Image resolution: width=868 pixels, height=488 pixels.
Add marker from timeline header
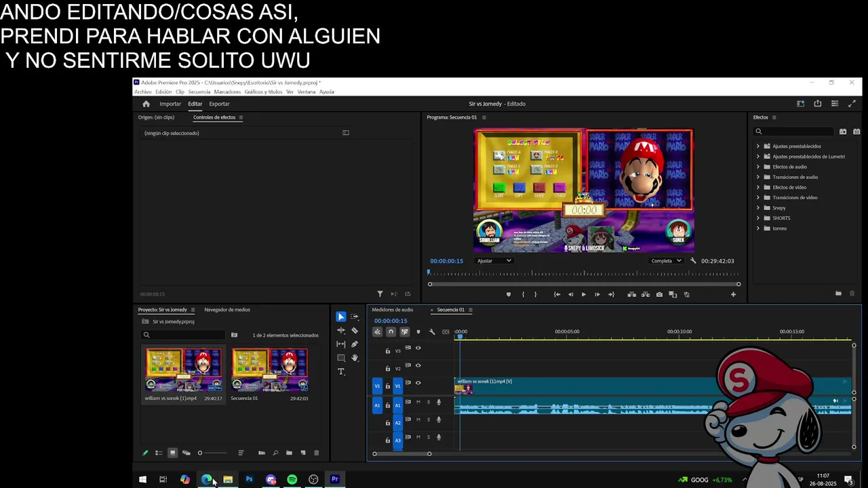(x=418, y=331)
